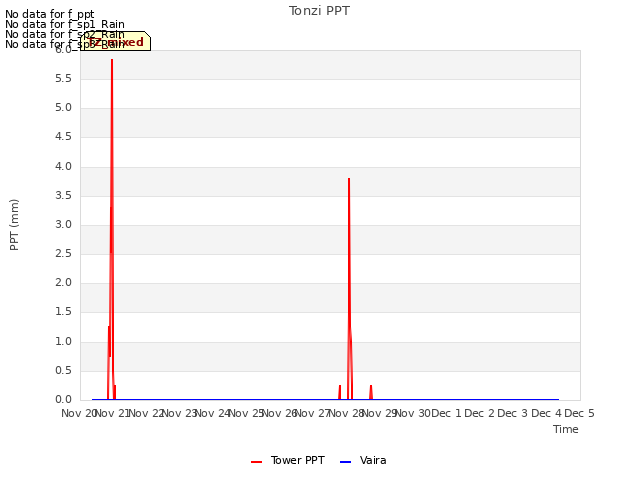Click the 'No data for f_ppt' message
The height and width of the screenshot is (480, 640).
click(49, 14)
